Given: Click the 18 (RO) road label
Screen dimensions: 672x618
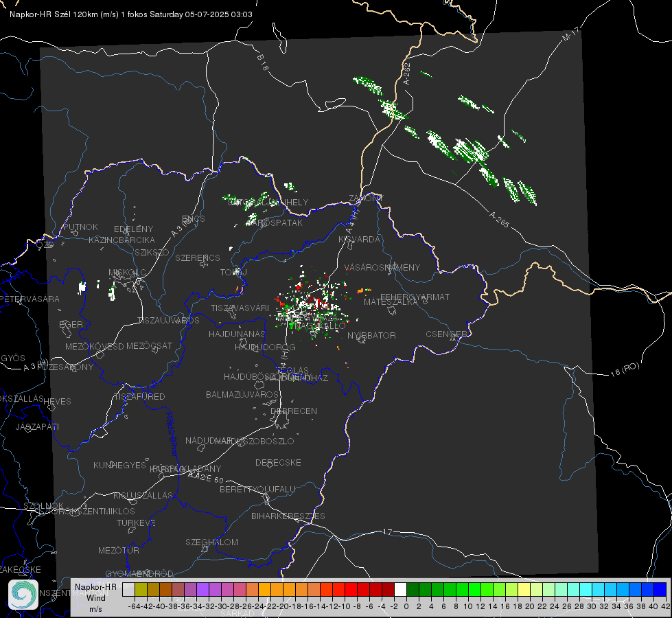Looking at the screenshot, I should (x=625, y=369).
